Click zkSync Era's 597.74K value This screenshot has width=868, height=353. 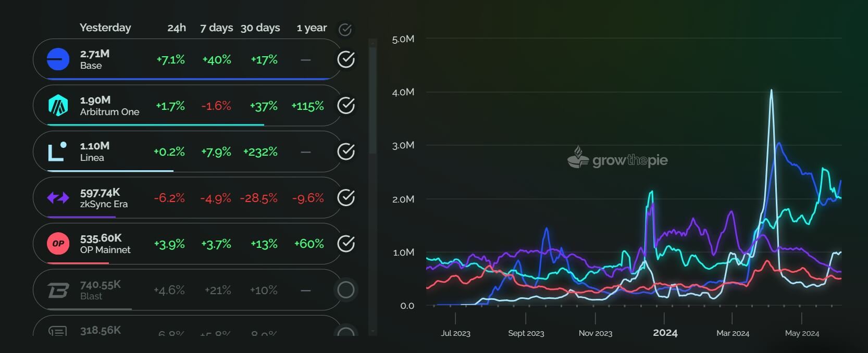[100, 192]
